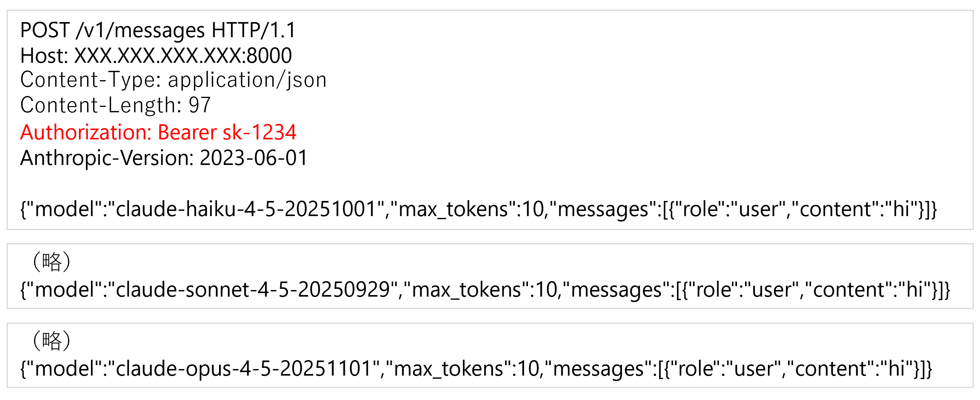Select the Content-Type: application/json line
The image size is (980, 400).
coord(173,80)
